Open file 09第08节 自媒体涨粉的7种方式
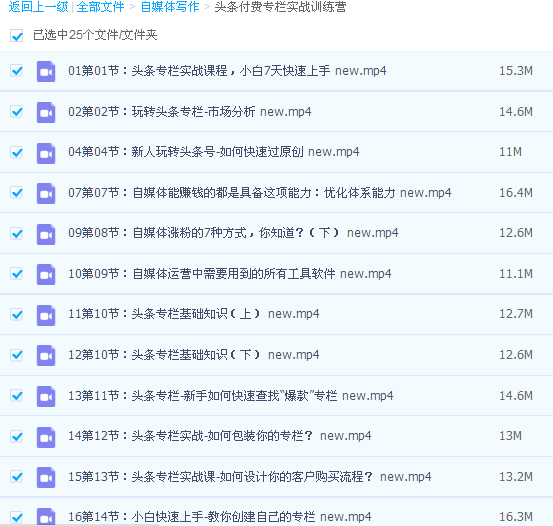 [233, 233]
